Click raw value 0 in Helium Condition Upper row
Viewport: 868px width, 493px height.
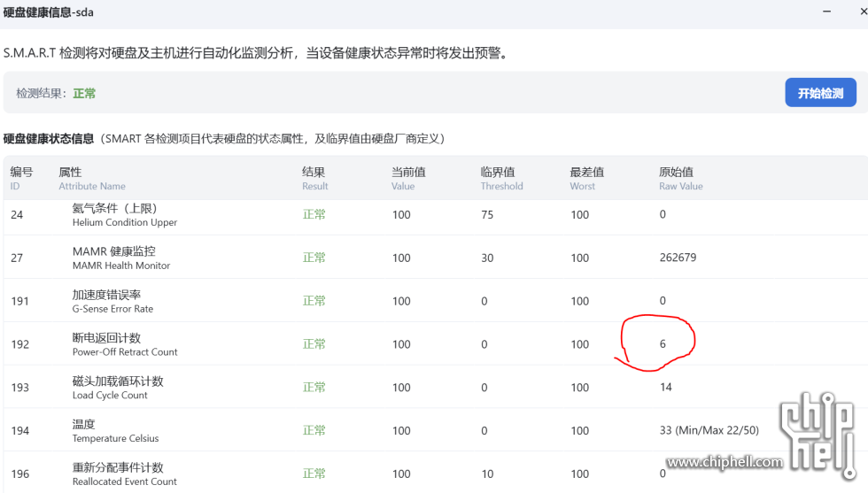point(663,214)
